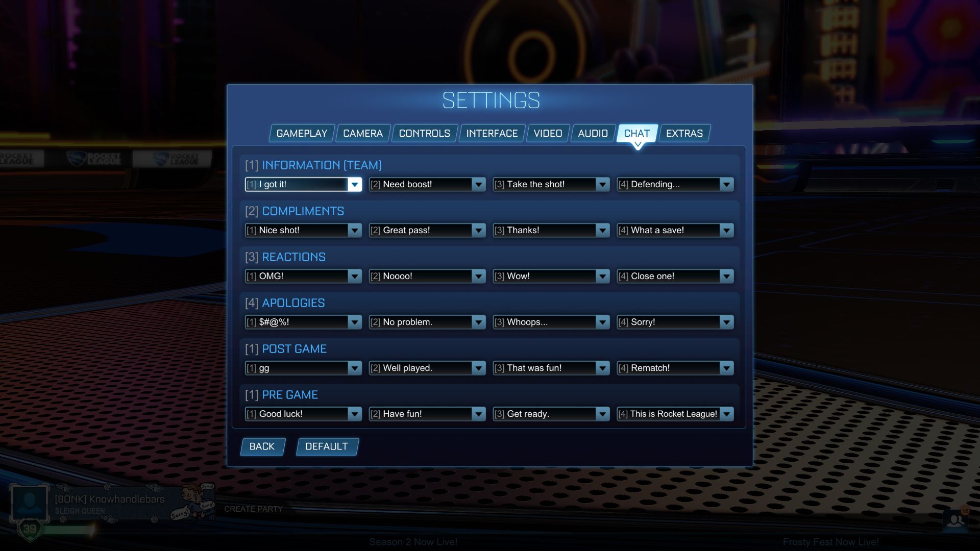The height and width of the screenshot is (551, 980).
Task: Switch to the VIDEO settings tab
Action: pyautogui.click(x=548, y=133)
